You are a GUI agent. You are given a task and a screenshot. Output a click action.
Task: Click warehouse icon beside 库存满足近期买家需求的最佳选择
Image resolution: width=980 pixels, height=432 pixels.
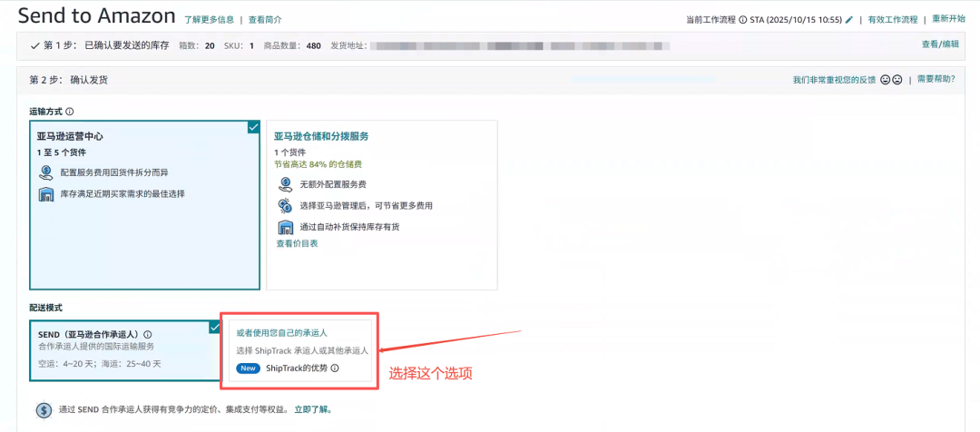click(45, 194)
